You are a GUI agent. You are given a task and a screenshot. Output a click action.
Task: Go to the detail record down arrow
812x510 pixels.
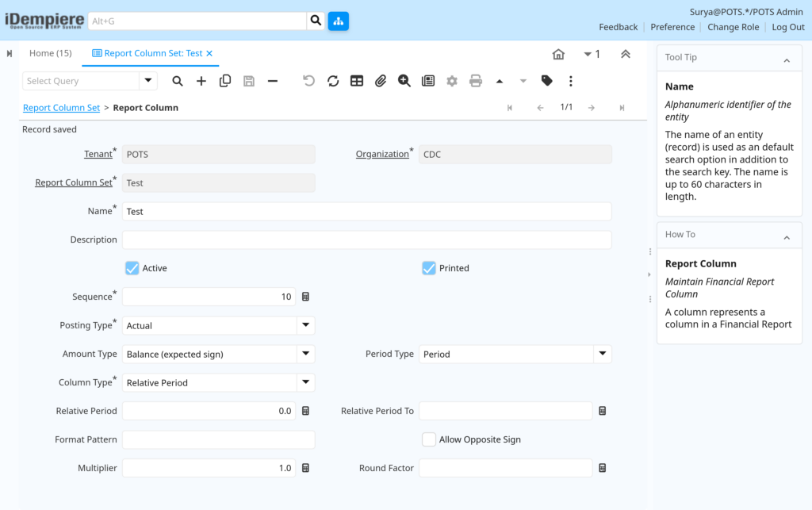point(523,81)
